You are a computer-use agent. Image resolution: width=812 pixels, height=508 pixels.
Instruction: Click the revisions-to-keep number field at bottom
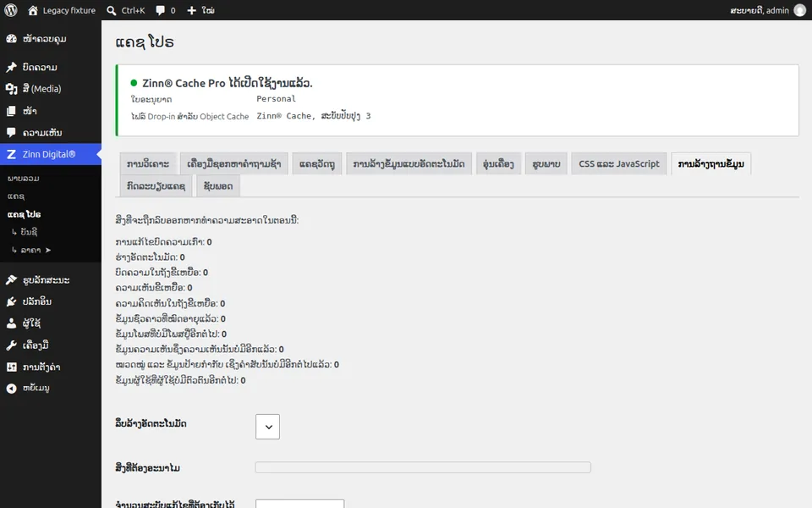click(299, 503)
